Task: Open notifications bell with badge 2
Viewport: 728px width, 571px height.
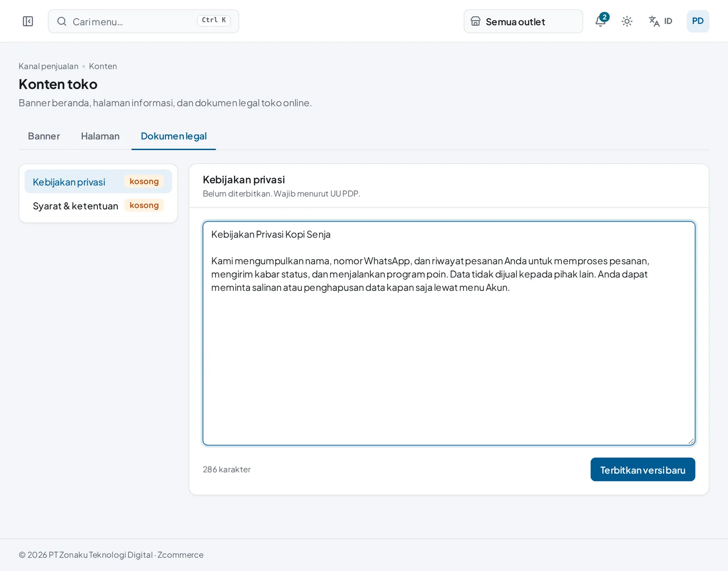Action: pyautogui.click(x=601, y=20)
